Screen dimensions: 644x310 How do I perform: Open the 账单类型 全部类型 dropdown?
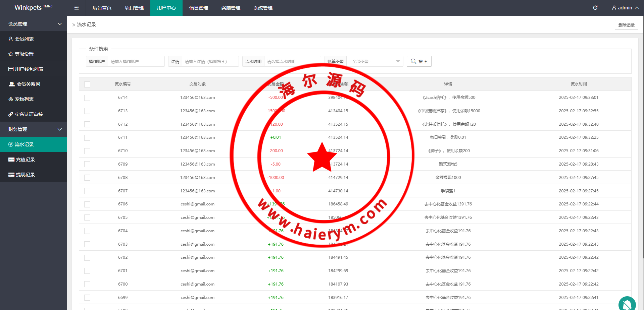coord(375,62)
